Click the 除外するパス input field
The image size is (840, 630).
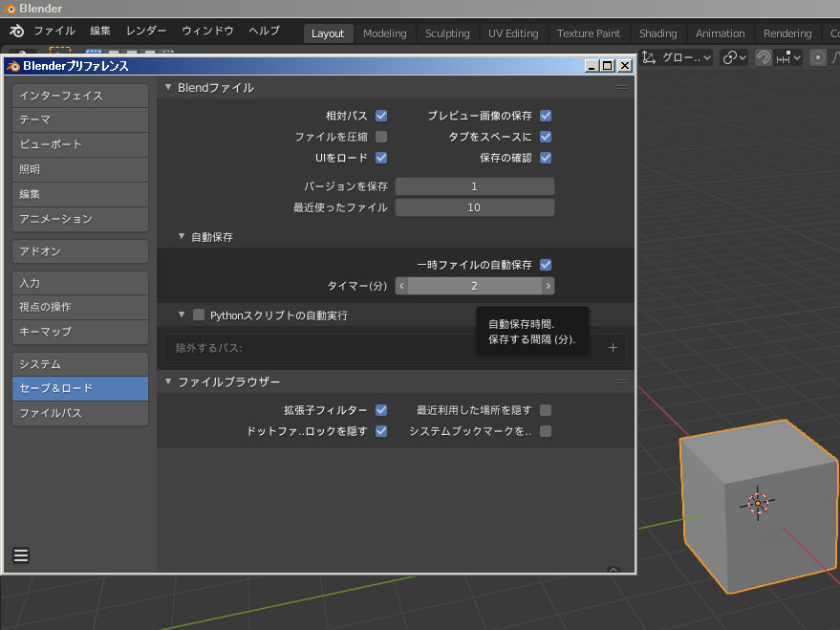pyautogui.click(x=287, y=347)
